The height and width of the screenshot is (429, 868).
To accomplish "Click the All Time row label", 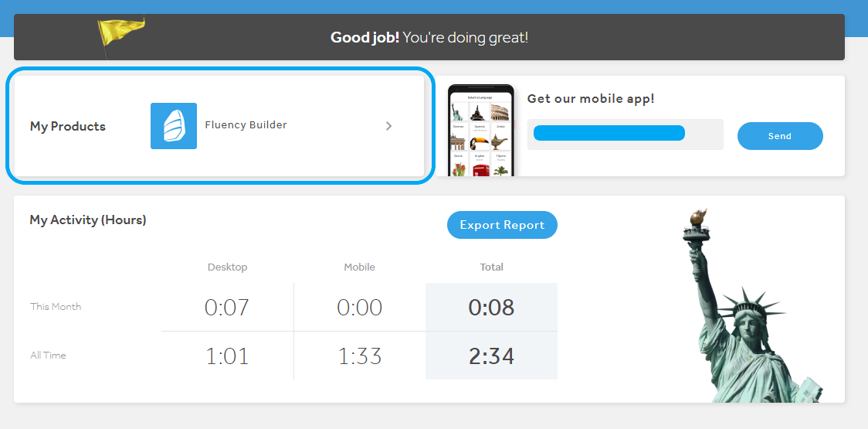I will (x=48, y=356).
